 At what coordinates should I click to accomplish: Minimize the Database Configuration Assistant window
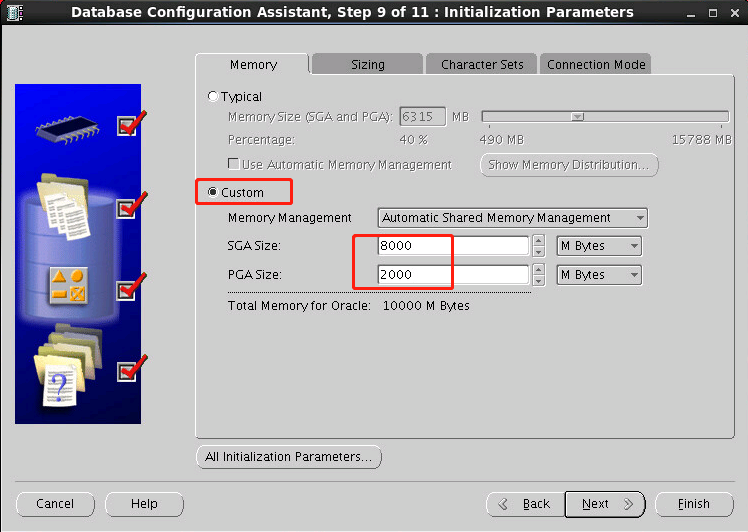click(x=691, y=14)
